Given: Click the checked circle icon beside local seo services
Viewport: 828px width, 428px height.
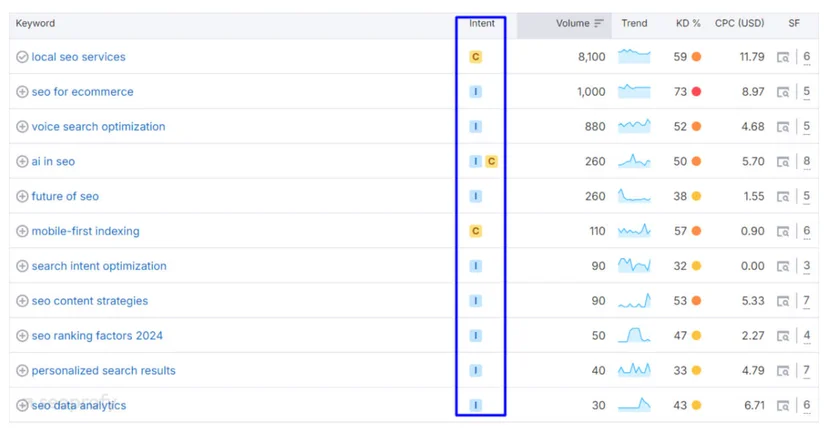Looking at the screenshot, I should [x=22, y=57].
